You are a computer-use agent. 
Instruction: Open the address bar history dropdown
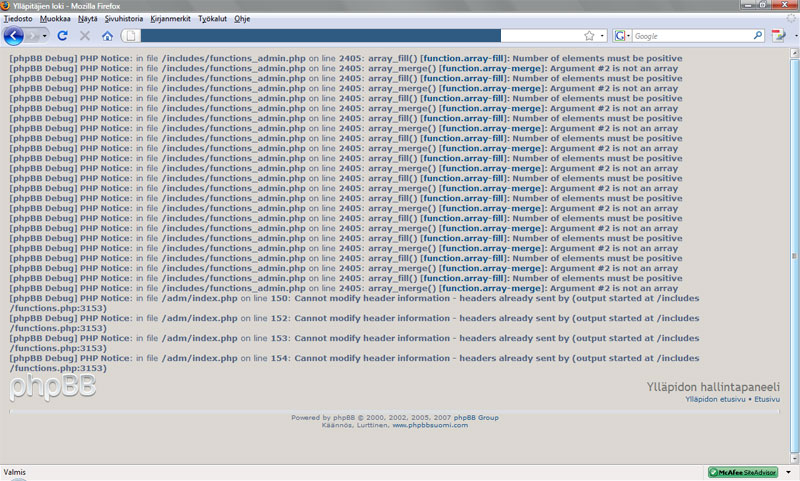coord(602,36)
